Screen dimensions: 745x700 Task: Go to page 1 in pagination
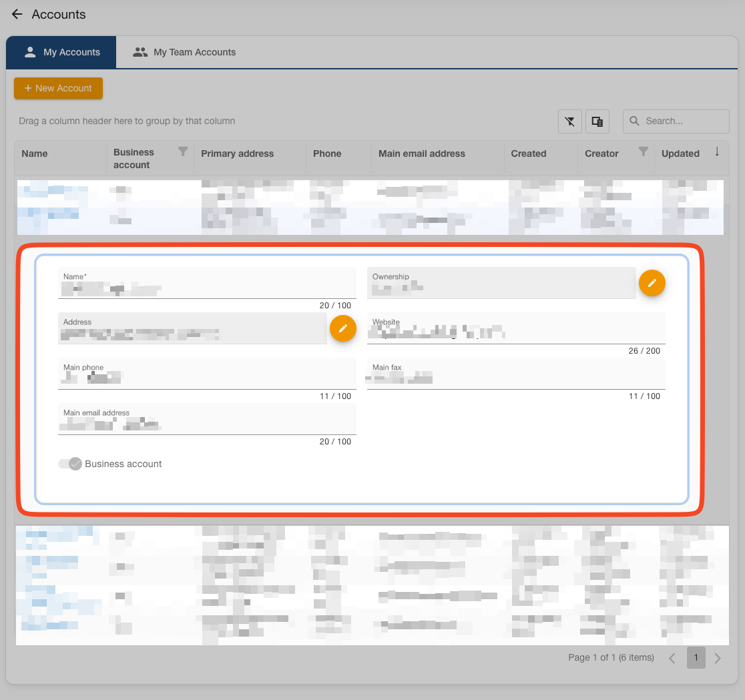click(696, 658)
